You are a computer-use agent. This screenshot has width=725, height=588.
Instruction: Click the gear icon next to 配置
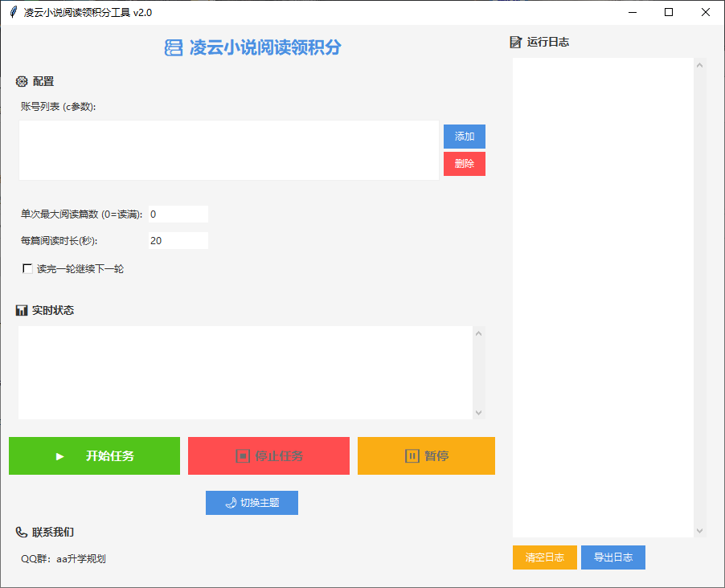click(x=22, y=82)
